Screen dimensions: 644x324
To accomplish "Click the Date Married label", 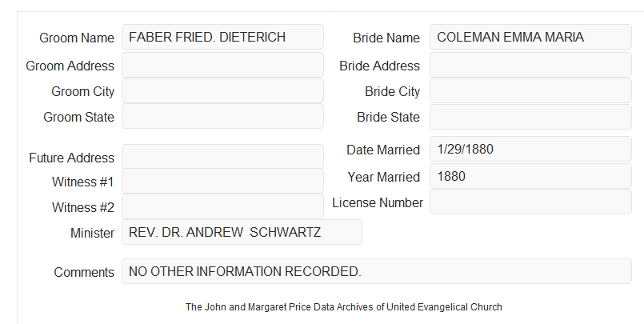I will point(383,150).
